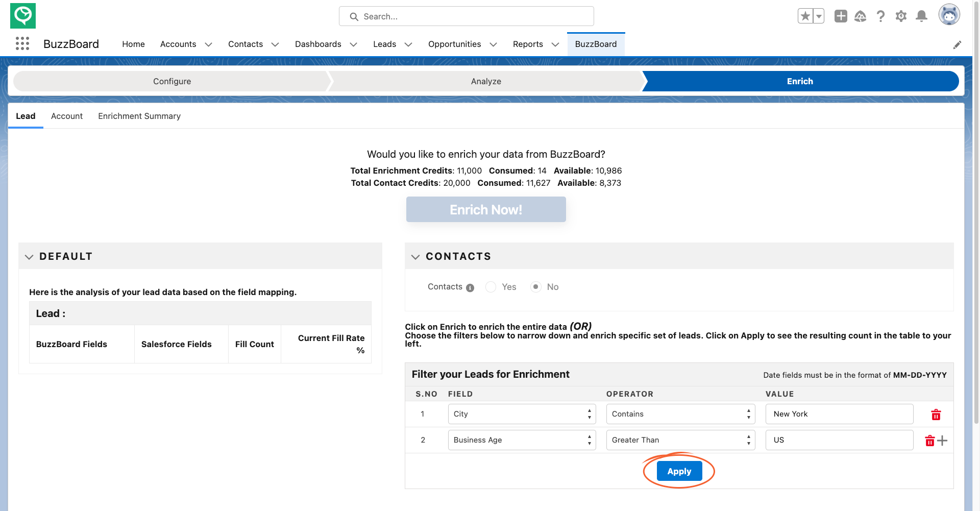Open the Opportunities menu chevron
Image resolution: width=980 pixels, height=511 pixels.
tap(493, 44)
